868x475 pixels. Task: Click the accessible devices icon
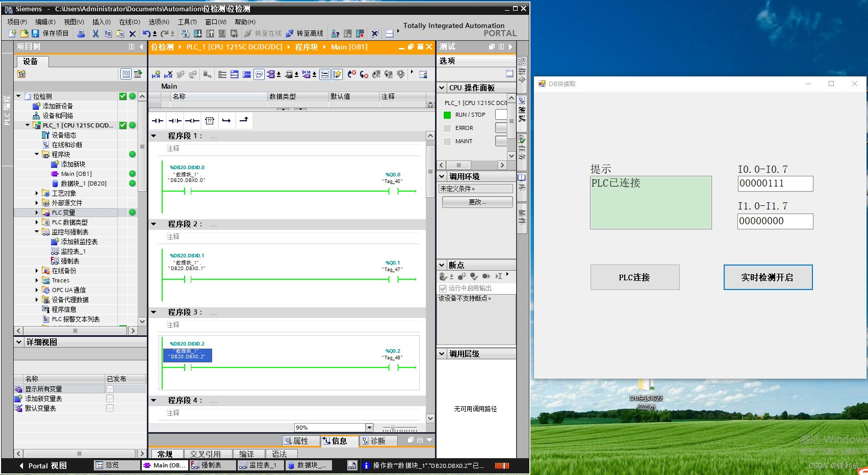335,33
